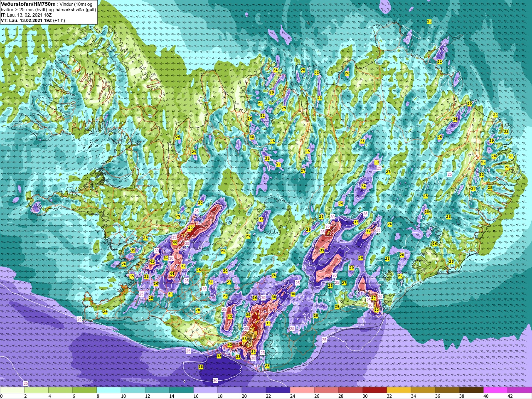Click the red 28–30 legend swatch
The width and height of the screenshot is (532, 399).
[350, 390]
